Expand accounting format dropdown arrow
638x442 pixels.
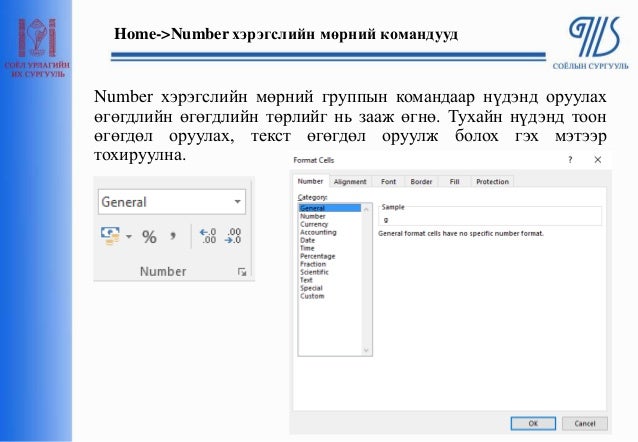pos(128,238)
